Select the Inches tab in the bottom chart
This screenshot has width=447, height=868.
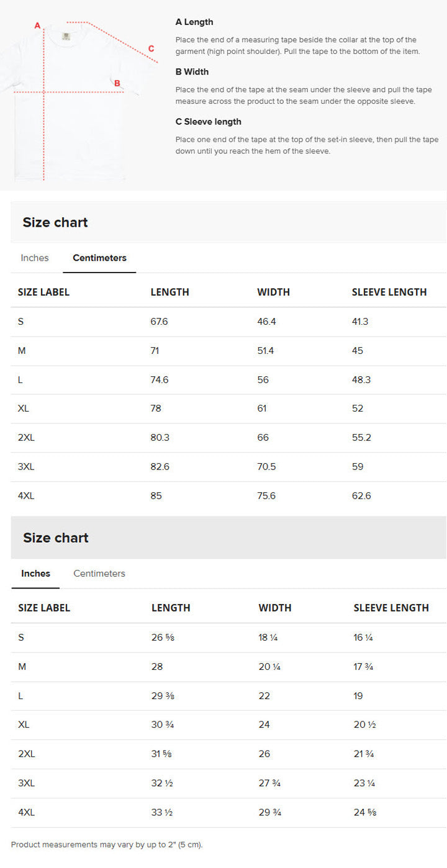pos(35,573)
